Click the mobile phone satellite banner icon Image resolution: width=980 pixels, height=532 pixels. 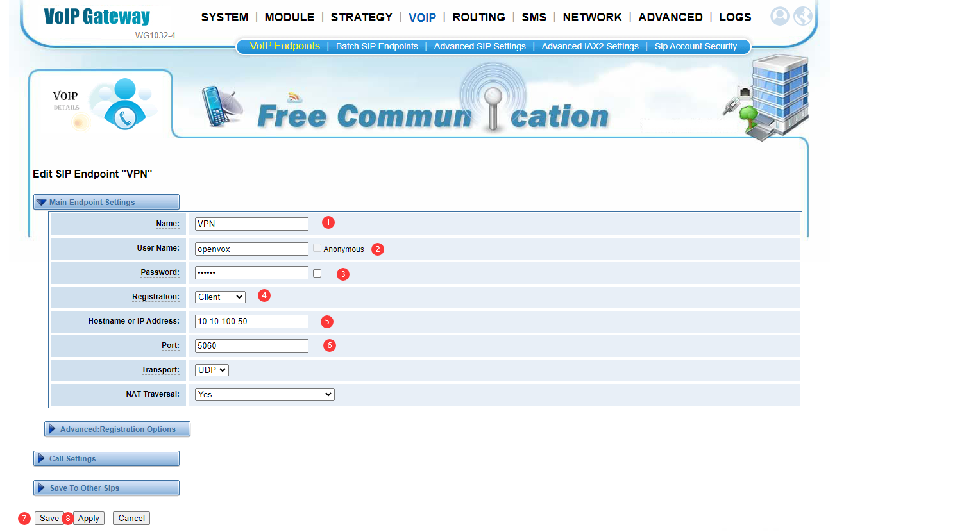[x=221, y=106]
